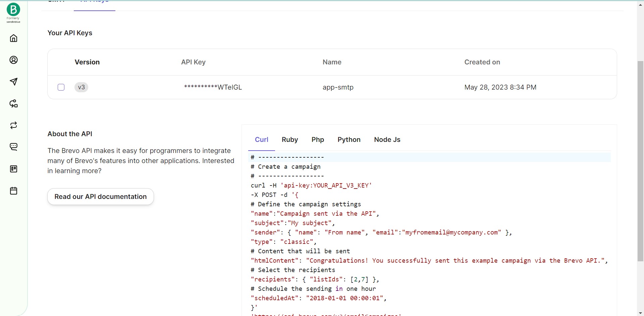Select the v3 version badge

(x=81, y=87)
